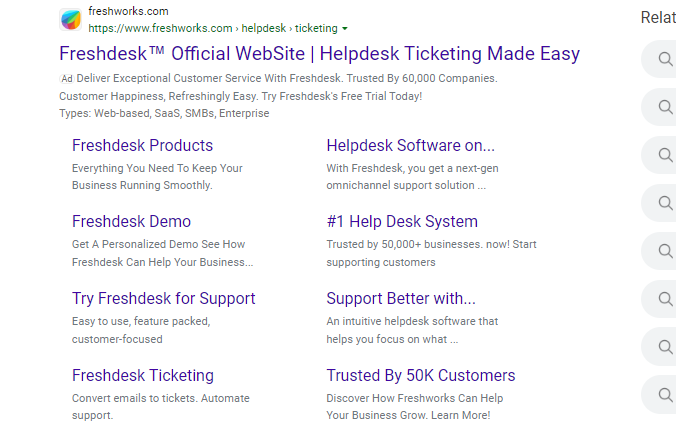Open Try Freshdesk for Support link

coord(164,299)
